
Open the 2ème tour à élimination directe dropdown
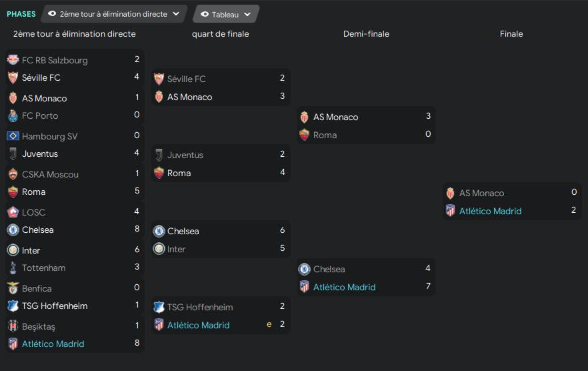point(113,14)
